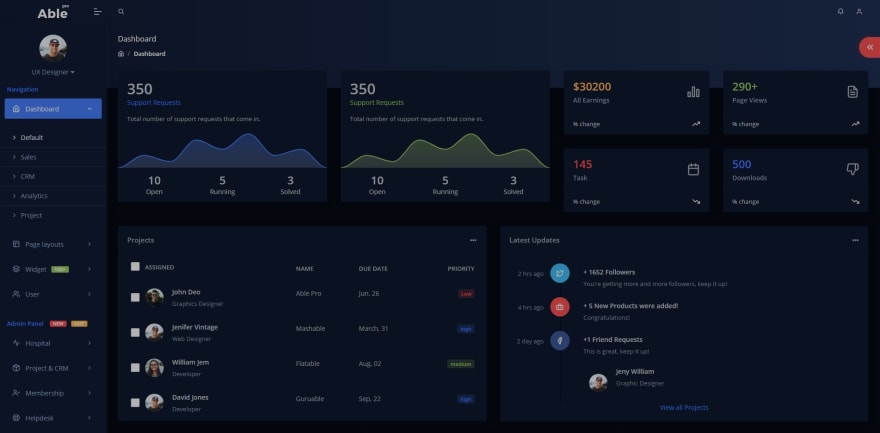Click the View all Projects link

click(x=684, y=408)
